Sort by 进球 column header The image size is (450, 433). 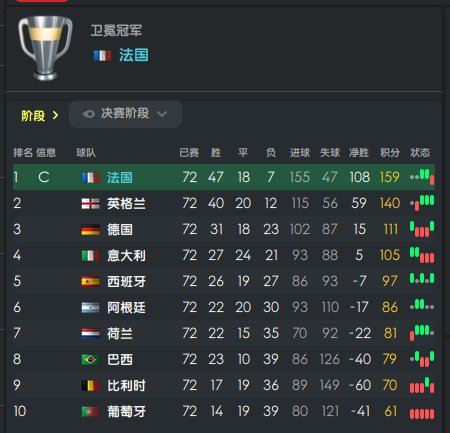300,153
